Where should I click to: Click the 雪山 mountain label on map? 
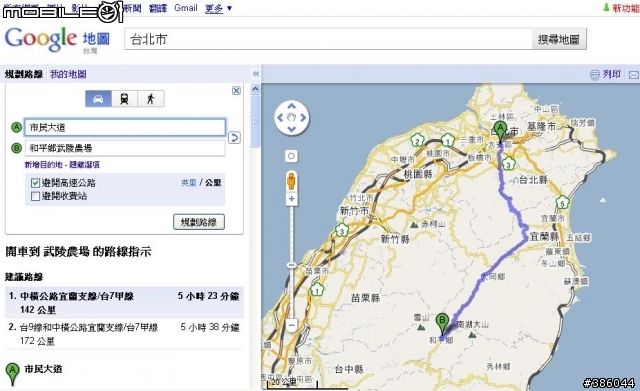(x=421, y=317)
